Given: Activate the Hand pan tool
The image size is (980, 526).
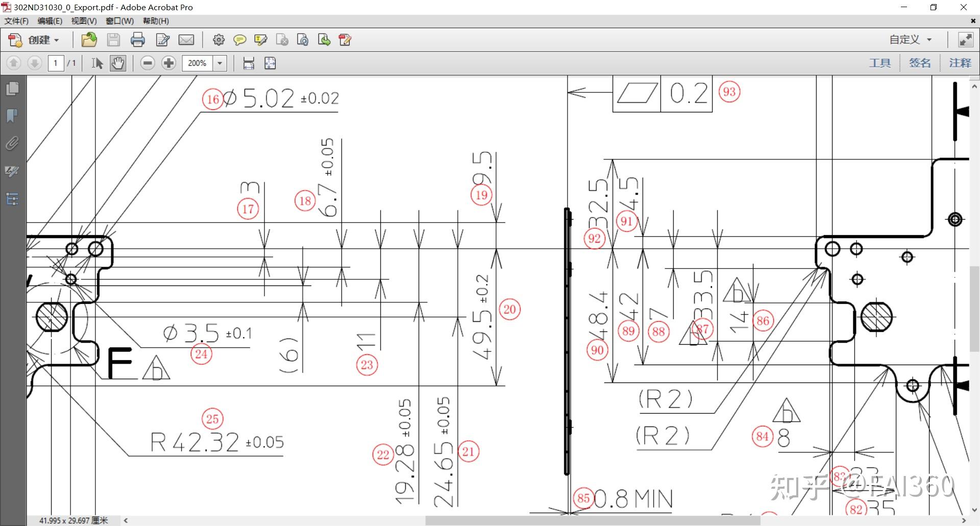Looking at the screenshot, I should point(118,63).
